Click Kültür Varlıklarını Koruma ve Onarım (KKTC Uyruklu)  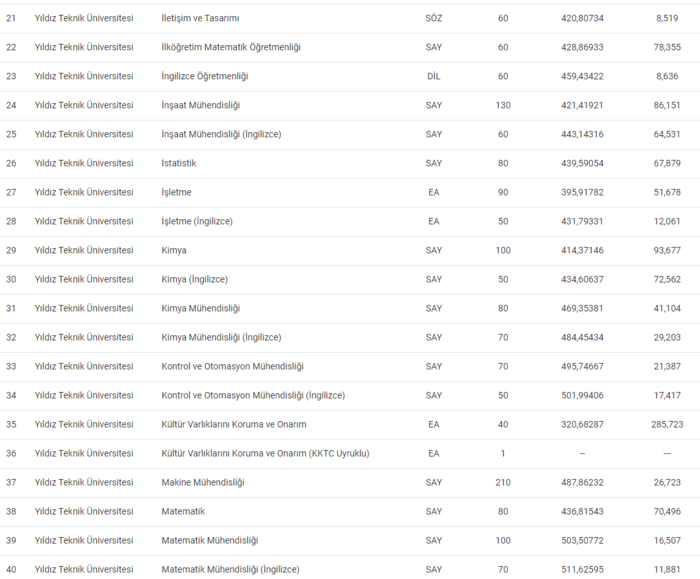265,454
